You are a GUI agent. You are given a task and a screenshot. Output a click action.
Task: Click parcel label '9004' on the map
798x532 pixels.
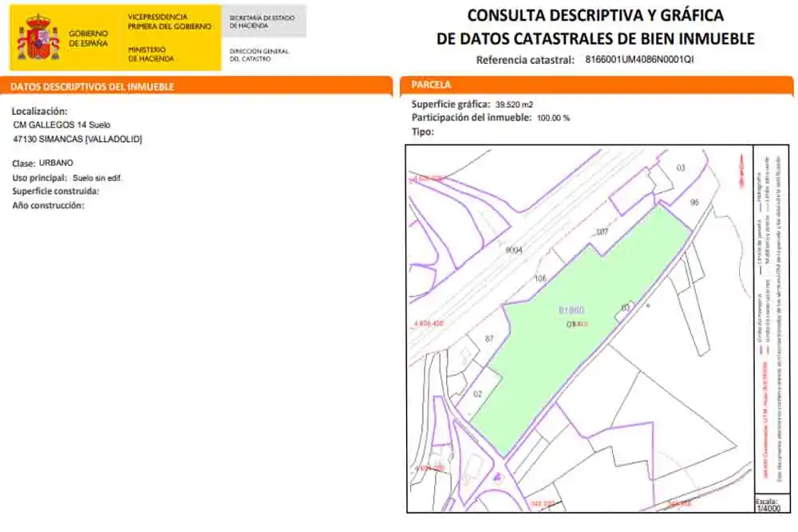pos(513,250)
